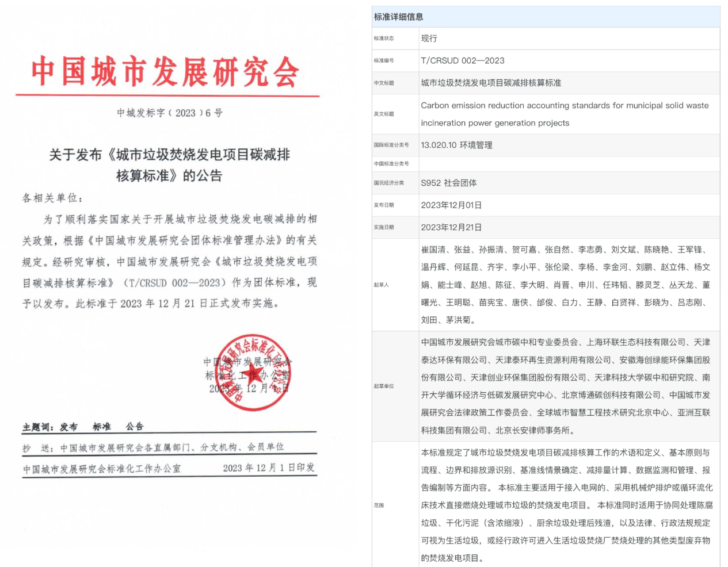Image resolution: width=728 pixels, height=567 pixels.
Task: Click the red official seal stamp
Action: point(252,373)
